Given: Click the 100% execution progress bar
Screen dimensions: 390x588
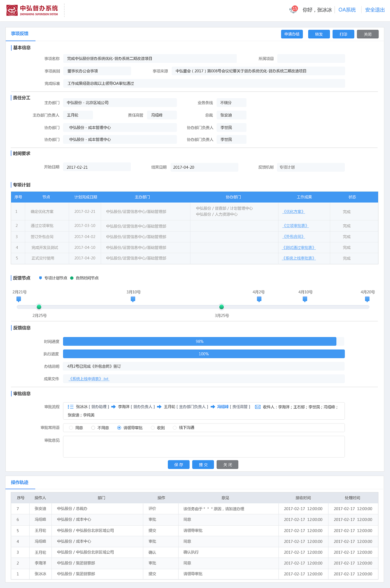Looking at the screenshot, I should pyautogui.click(x=204, y=354).
